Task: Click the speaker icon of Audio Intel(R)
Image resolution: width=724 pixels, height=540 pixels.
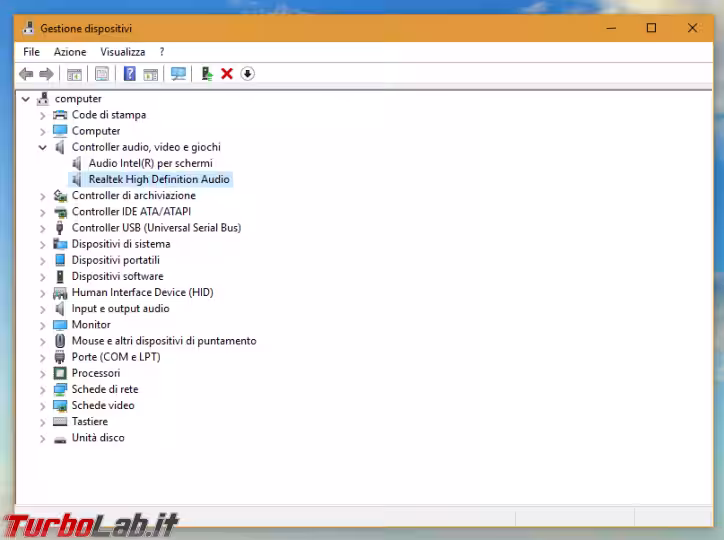Action: tap(77, 163)
